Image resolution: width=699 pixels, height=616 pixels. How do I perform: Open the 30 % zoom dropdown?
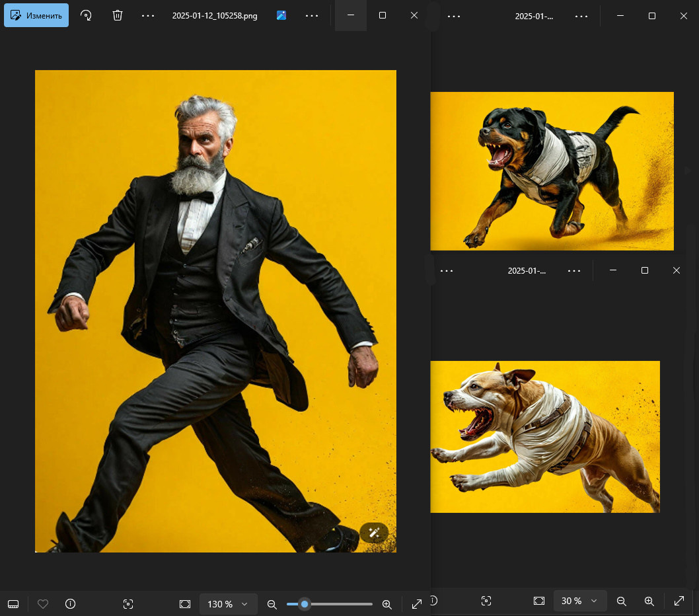(x=579, y=601)
